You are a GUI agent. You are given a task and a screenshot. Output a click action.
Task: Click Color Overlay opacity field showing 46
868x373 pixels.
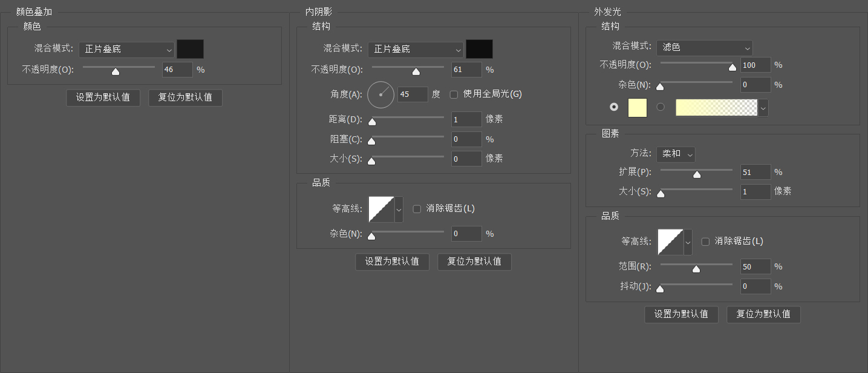(x=177, y=70)
